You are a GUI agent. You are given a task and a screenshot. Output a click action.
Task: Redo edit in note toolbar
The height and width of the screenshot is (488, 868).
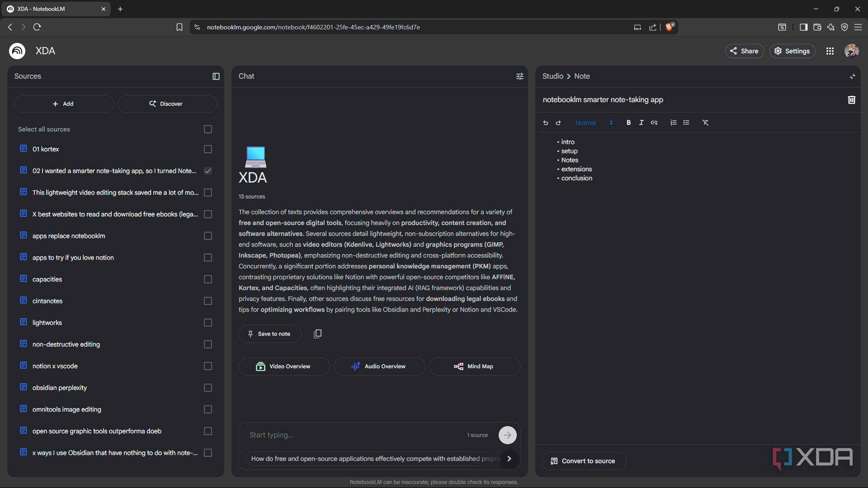[x=558, y=123]
